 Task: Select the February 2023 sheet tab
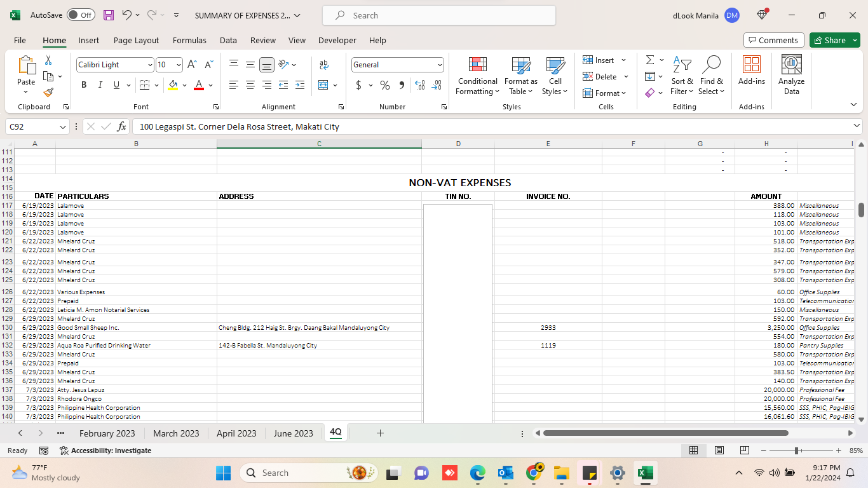click(x=107, y=433)
